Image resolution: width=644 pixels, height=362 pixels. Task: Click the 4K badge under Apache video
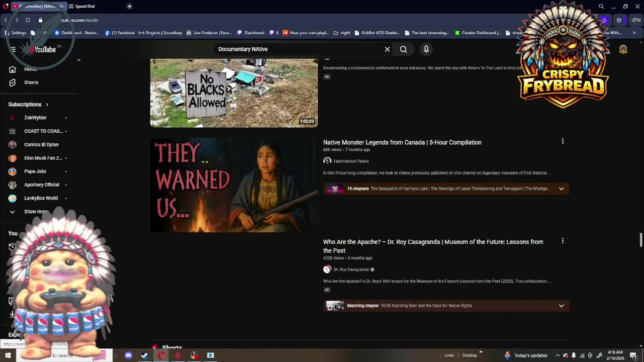pyautogui.click(x=327, y=290)
